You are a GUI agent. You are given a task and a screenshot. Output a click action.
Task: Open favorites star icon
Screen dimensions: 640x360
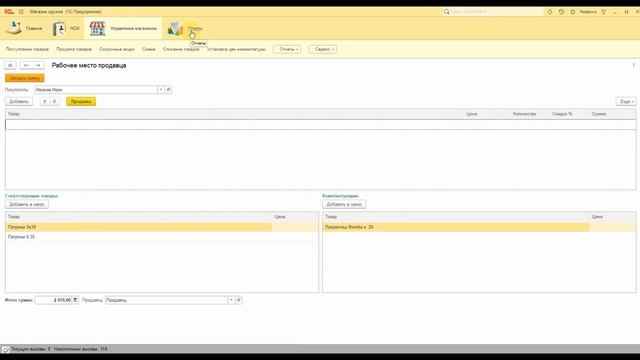[x=573, y=12]
